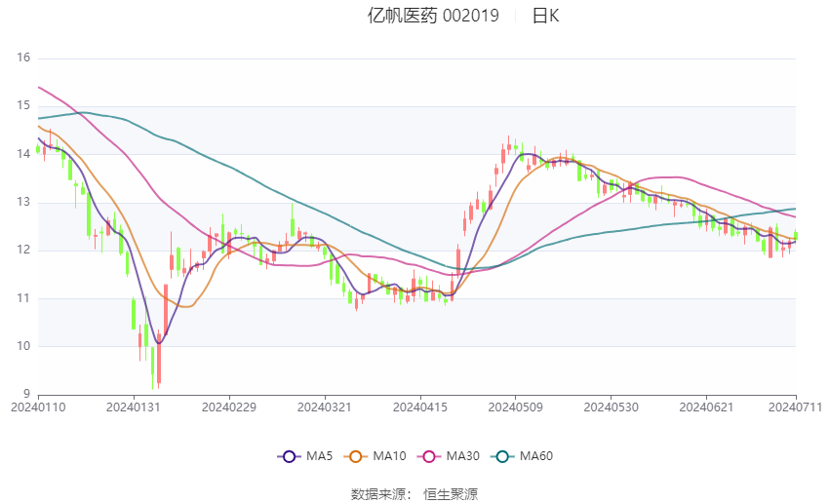829x504 pixels.
Task: Click the x-axis date label 20240415
Action: [419, 407]
